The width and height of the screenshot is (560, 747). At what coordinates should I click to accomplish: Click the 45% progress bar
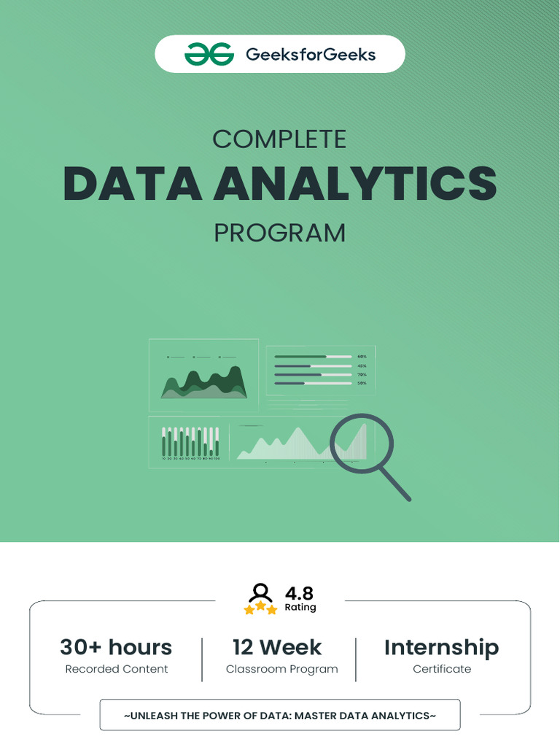[x=313, y=366]
